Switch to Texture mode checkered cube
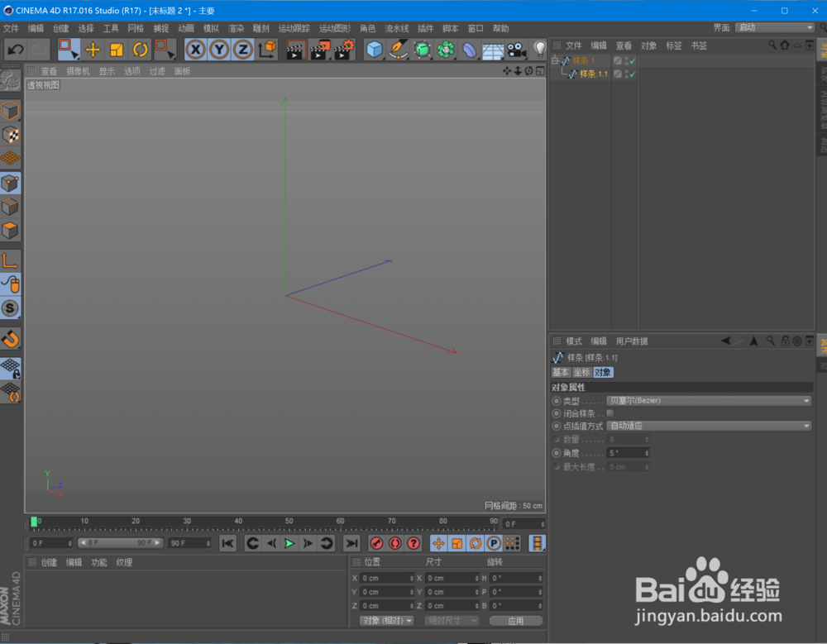 point(10,135)
